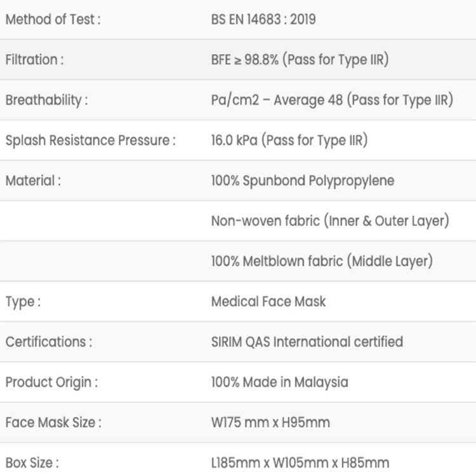Click the "Product Origin" row label
The width and height of the screenshot is (476, 476).
click(52, 383)
